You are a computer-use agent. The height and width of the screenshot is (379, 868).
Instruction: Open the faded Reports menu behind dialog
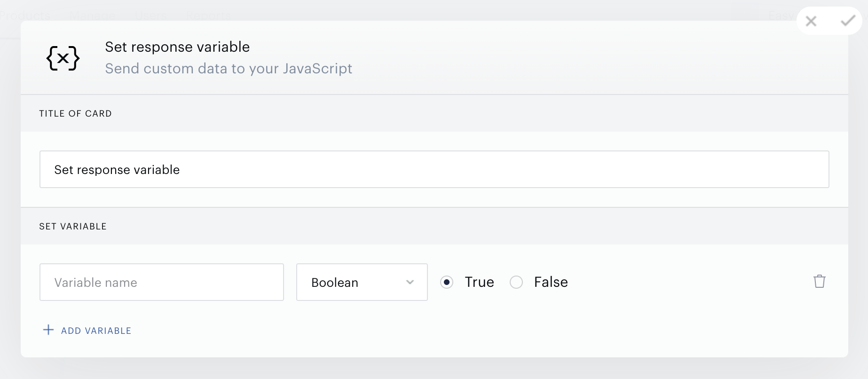[x=208, y=16]
